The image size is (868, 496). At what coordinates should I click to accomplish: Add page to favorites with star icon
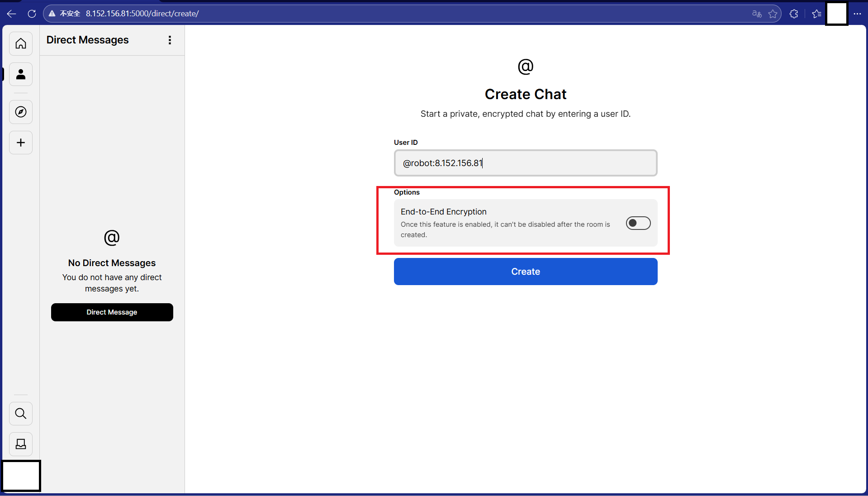(773, 14)
